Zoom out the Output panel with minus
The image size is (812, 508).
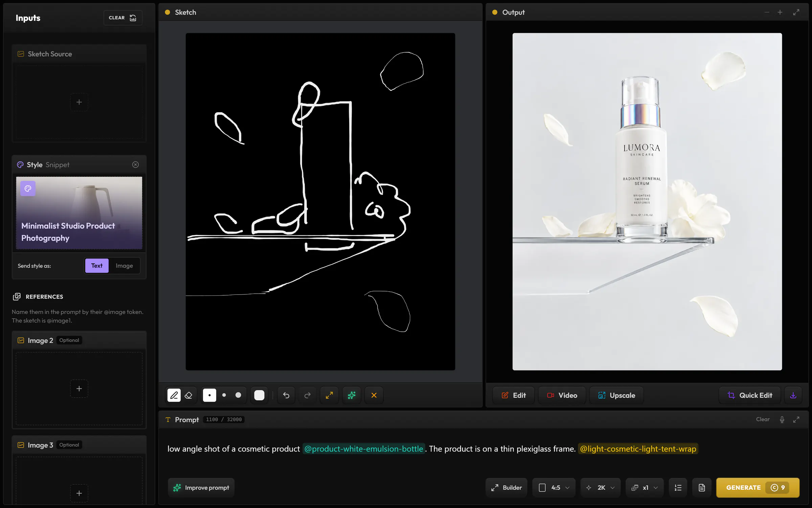pyautogui.click(x=767, y=12)
